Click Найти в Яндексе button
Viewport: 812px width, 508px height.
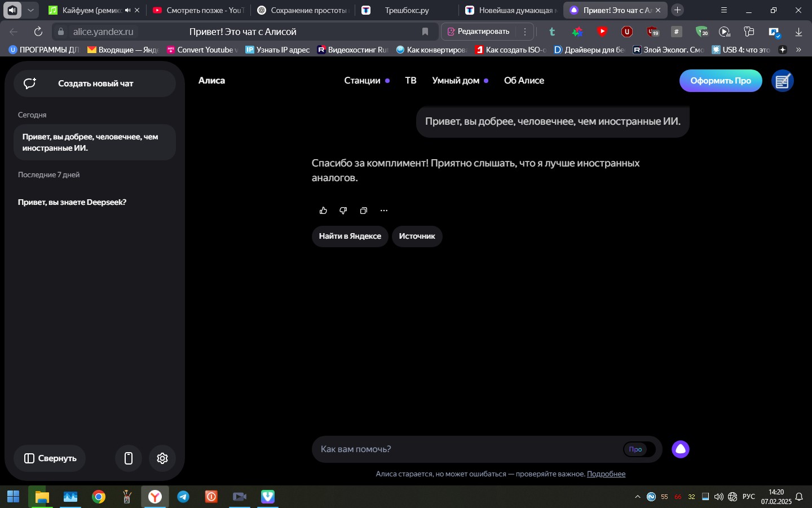(350, 236)
